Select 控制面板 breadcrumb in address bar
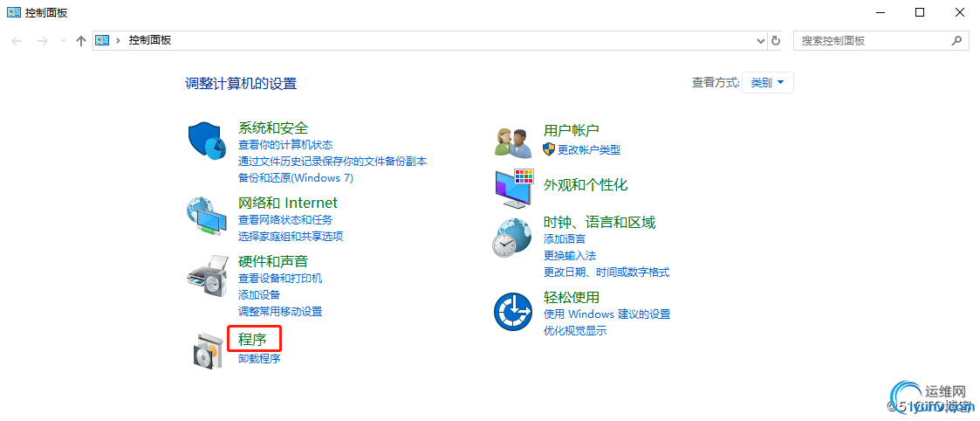This screenshot has height=421, width=980. tap(150, 40)
